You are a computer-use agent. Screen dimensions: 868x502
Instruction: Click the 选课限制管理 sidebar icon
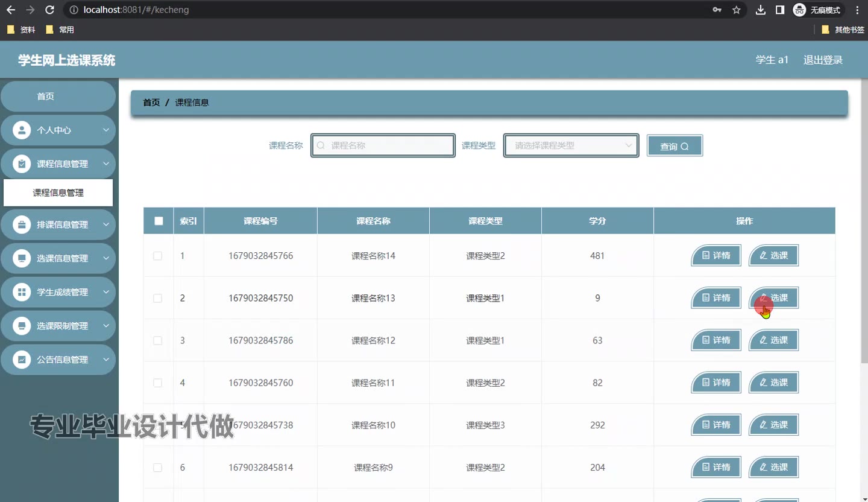pos(22,326)
